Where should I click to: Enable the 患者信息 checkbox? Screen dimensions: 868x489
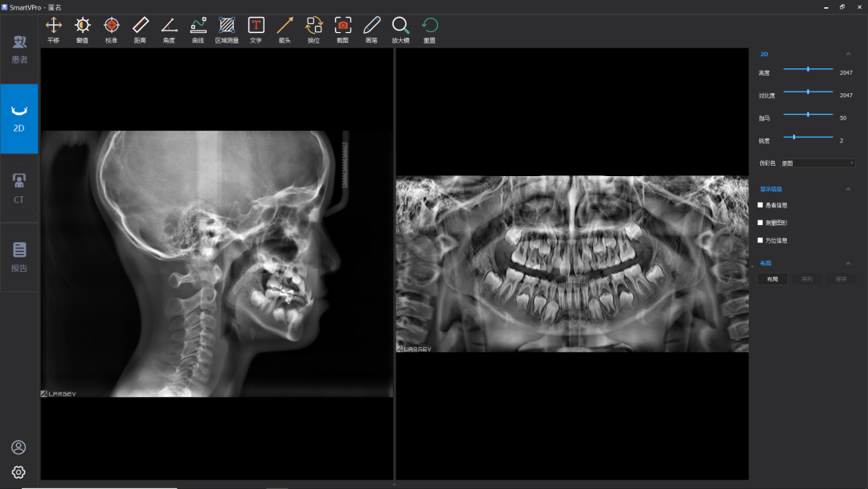click(x=760, y=205)
